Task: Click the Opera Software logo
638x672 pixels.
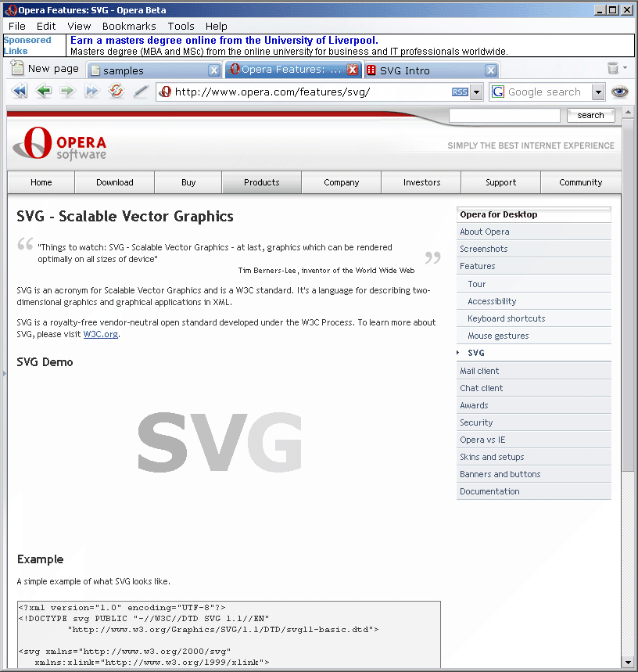Action: 59,144
